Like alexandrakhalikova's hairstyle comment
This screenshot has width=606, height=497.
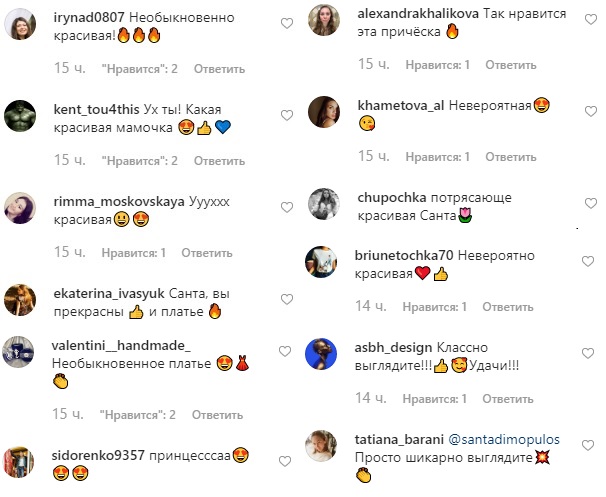(591, 19)
